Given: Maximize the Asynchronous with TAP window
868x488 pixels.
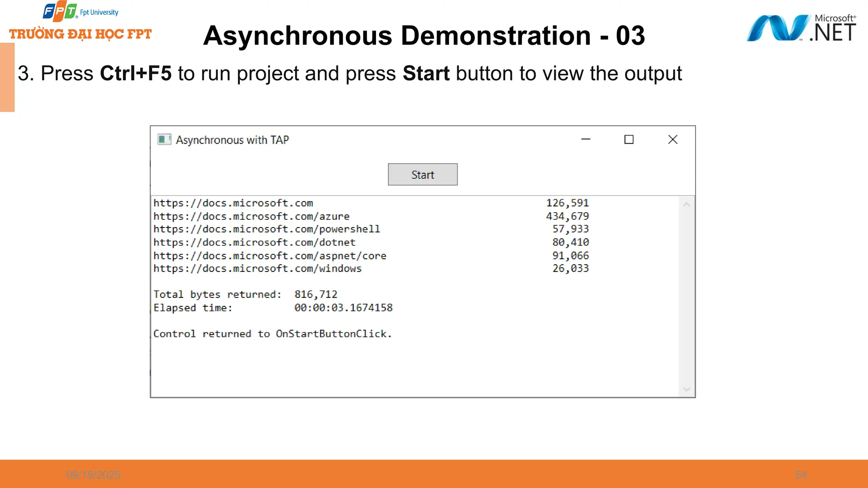Looking at the screenshot, I should pos(629,139).
